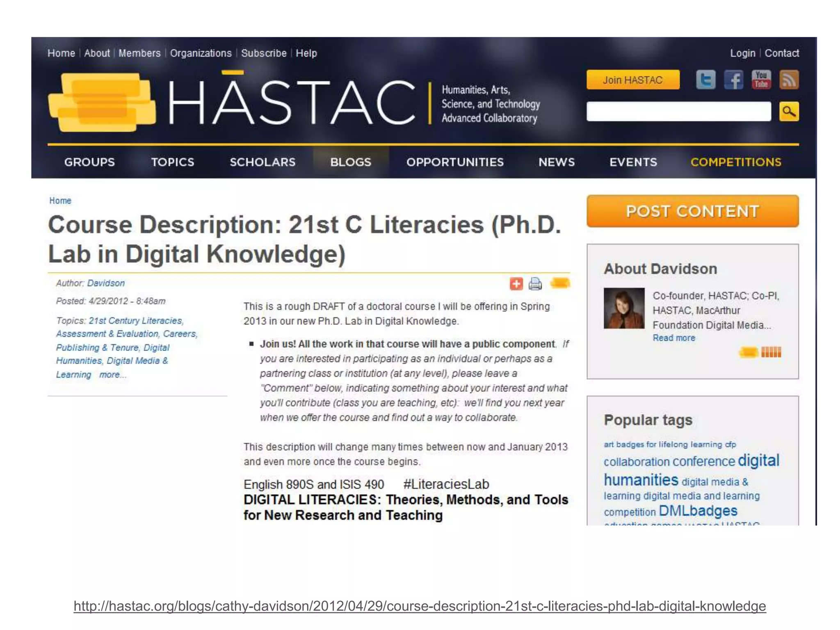
Task: Click the yellow badge icon in About Davidson
Action: pyautogui.click(x=749, y=352)
